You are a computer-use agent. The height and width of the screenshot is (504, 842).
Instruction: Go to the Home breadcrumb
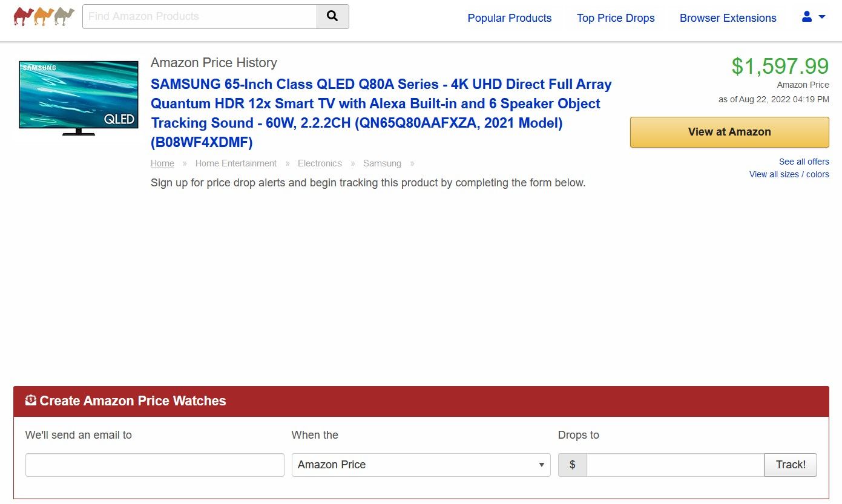click(162, 163)
